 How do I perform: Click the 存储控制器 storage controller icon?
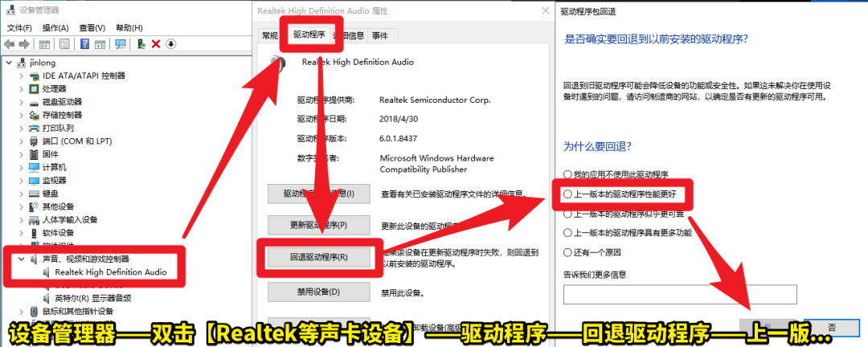click(34, 115)
